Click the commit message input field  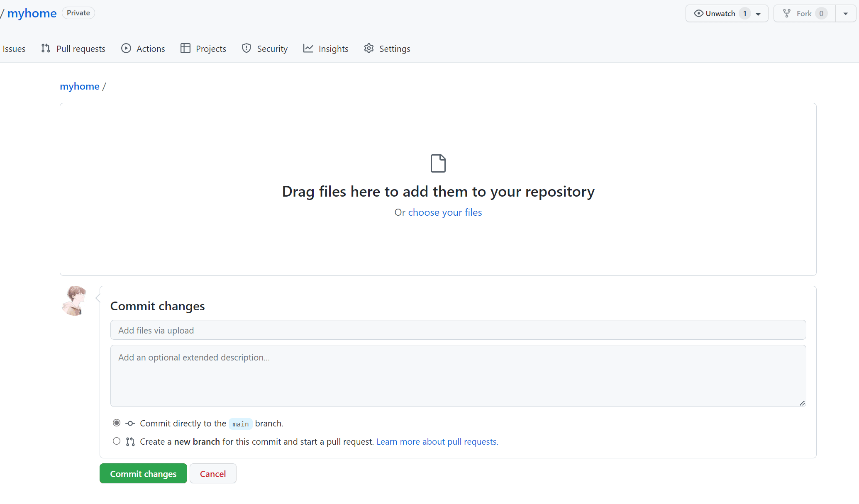click(458, 330)
